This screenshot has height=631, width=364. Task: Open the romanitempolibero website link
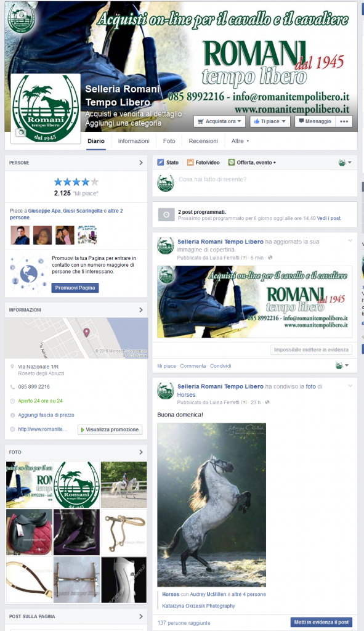pos(42,429)
